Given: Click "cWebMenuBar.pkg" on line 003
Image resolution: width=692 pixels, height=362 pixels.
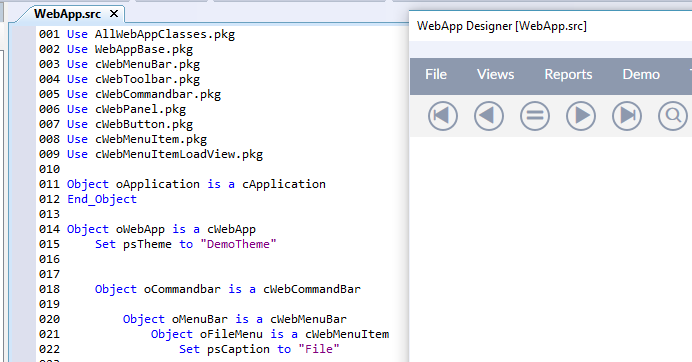Looking at the screenshot, I should (x=147, y=64).
